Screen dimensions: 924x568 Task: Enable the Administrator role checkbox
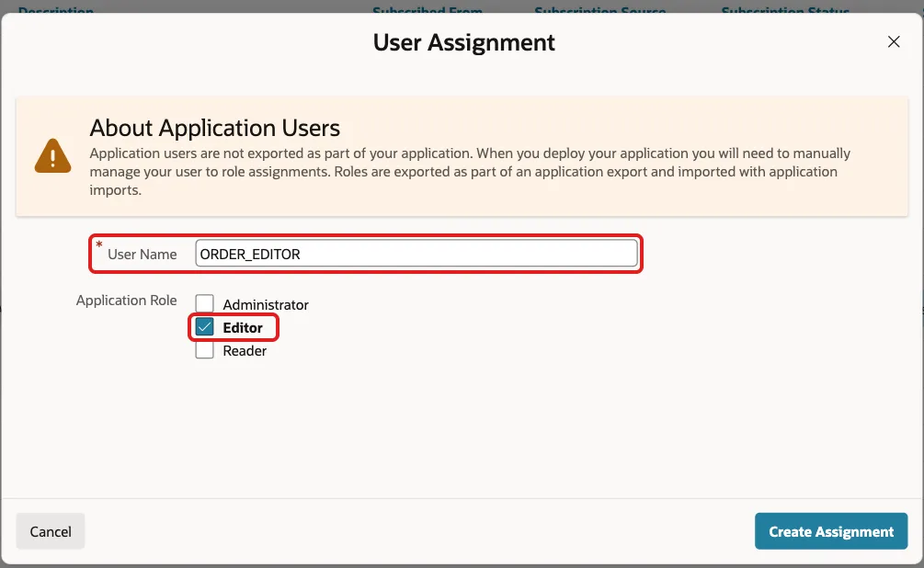[x=204, y=304]
